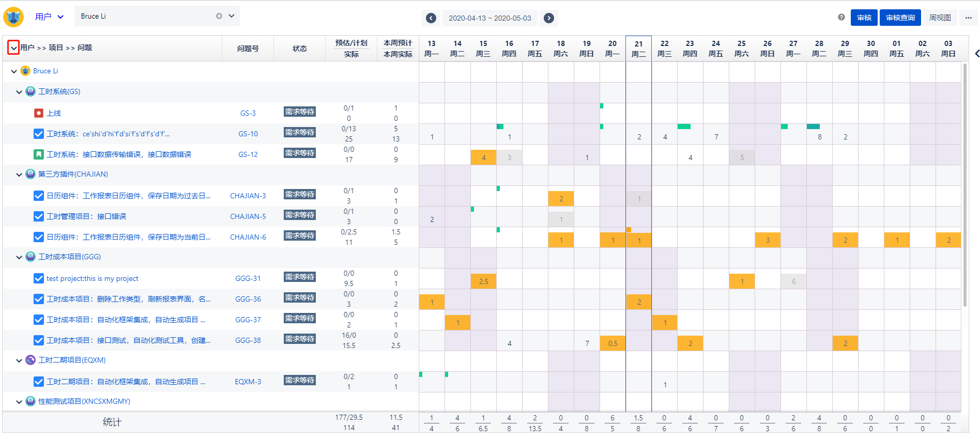Click the app logo at top left
This screenshot has width=980, height=441.
tap(13, 17)
